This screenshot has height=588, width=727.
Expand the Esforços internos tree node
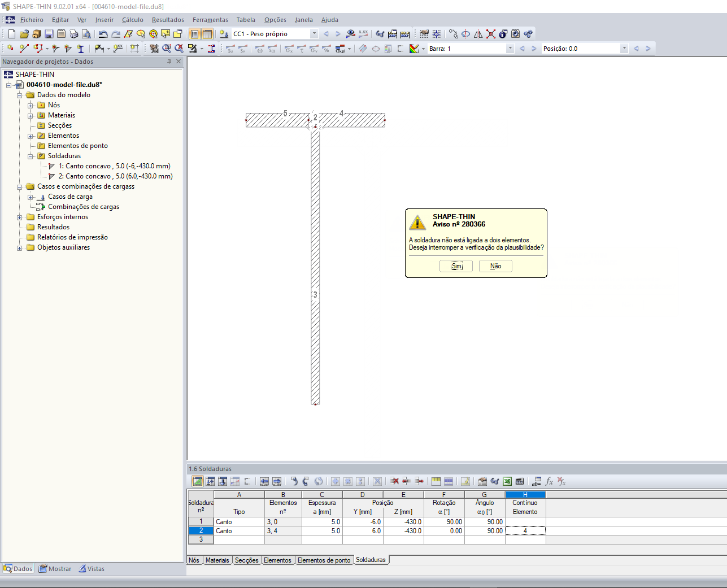pos(20,217)
